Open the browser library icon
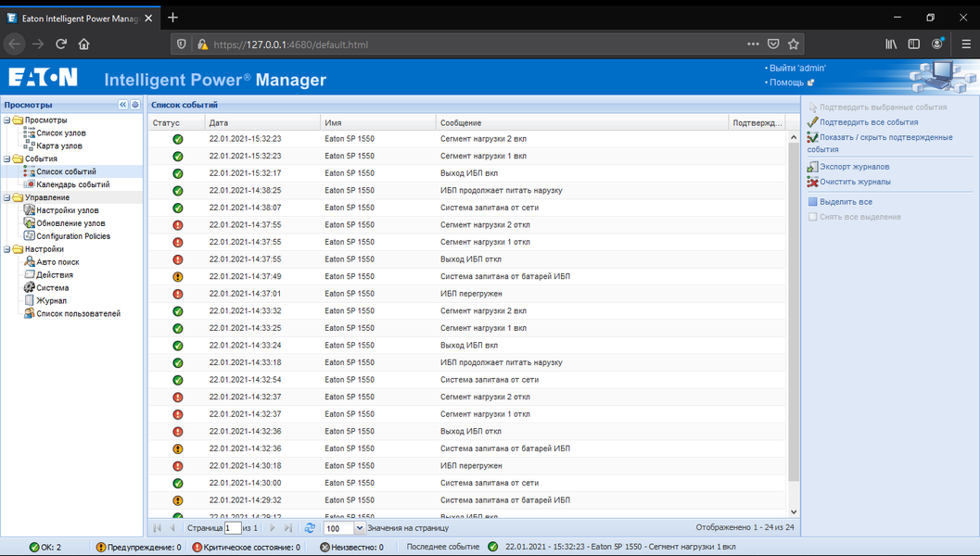 coord(891,44)
